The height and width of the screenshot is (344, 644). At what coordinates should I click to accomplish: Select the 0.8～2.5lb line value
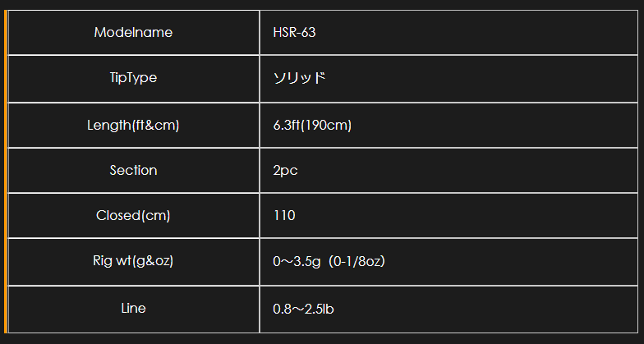304,309
